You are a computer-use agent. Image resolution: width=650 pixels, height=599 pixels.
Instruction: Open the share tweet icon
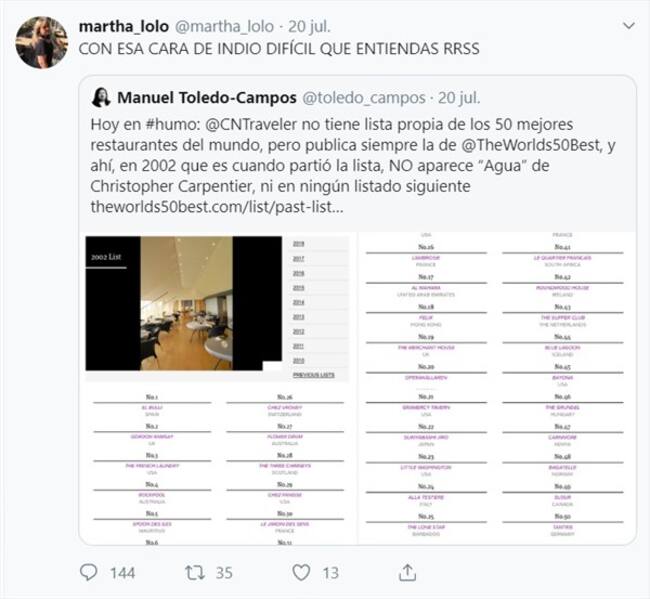[406, 572]
